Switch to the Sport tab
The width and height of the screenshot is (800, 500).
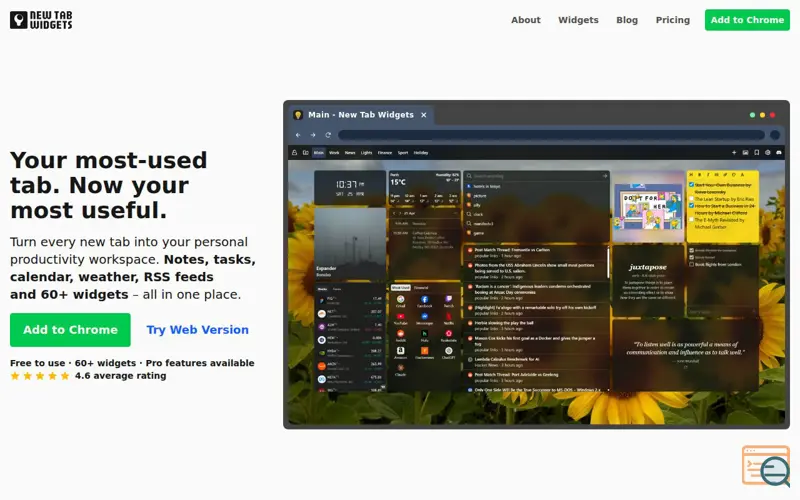[403, 153]
